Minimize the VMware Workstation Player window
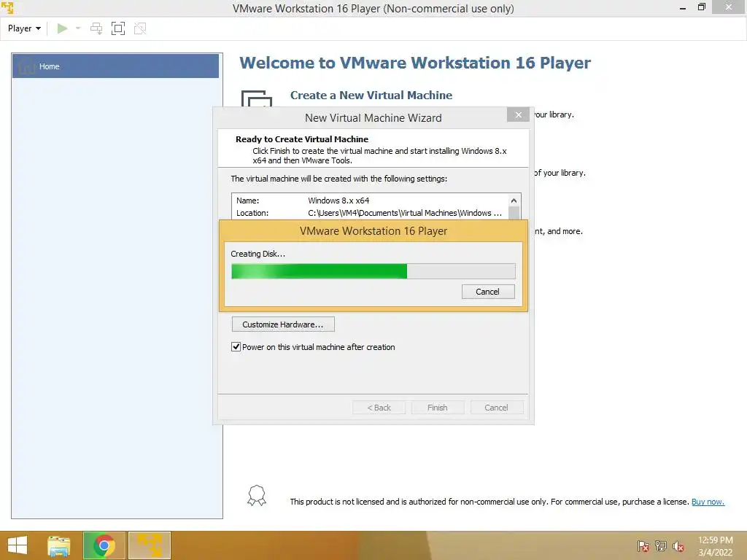747x560 pixels. click(683, 7)
